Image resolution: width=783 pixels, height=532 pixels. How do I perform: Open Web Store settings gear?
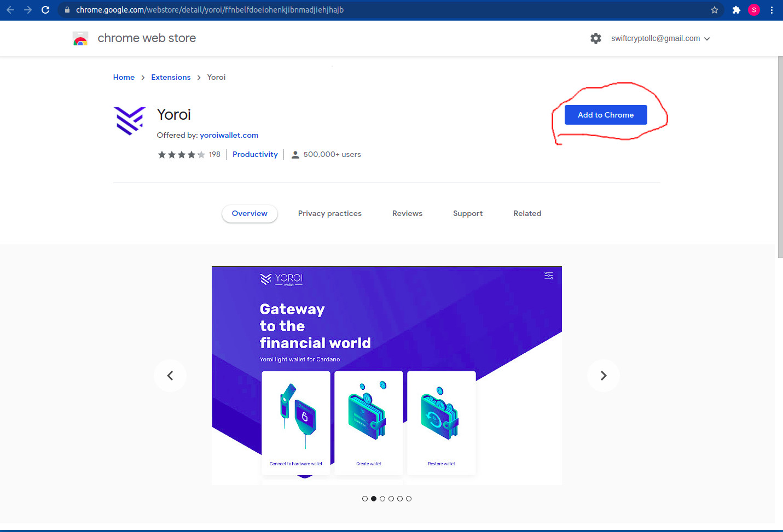click(x=596, y=38)
